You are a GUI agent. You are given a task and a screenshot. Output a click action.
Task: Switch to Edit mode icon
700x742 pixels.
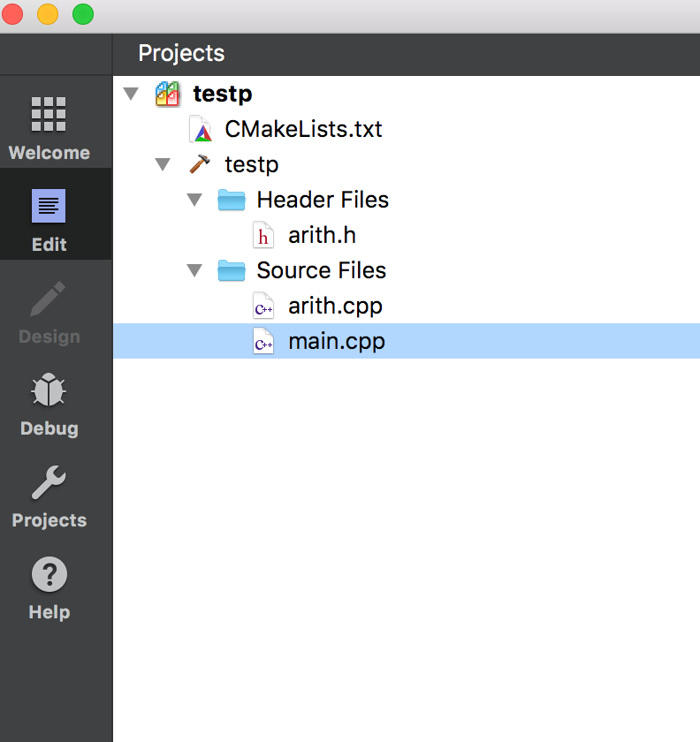49,207
